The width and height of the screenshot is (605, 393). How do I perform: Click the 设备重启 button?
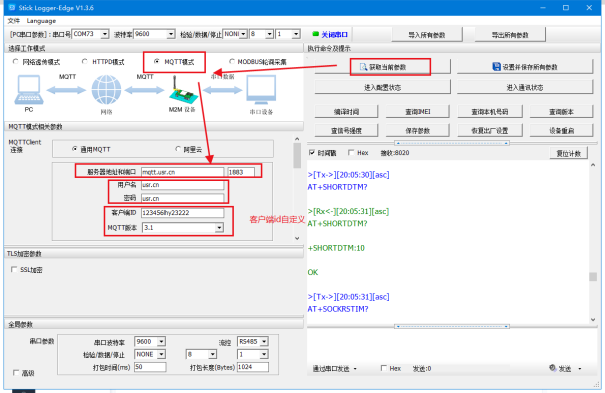561,130
